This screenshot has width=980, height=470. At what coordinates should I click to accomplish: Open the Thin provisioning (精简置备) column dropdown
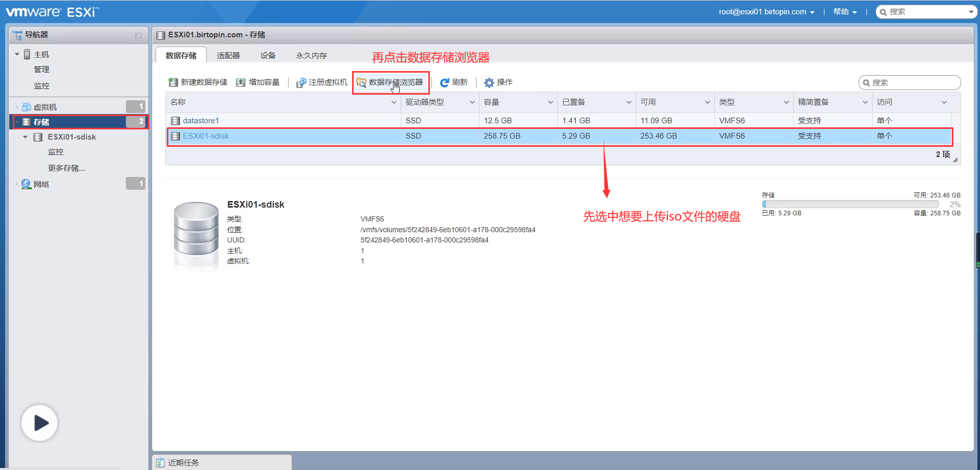coord(865,102)
